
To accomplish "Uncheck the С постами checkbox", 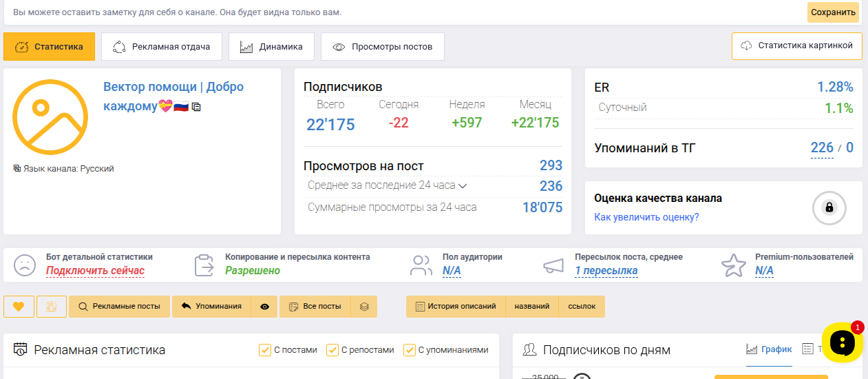I will click(265, 350).
